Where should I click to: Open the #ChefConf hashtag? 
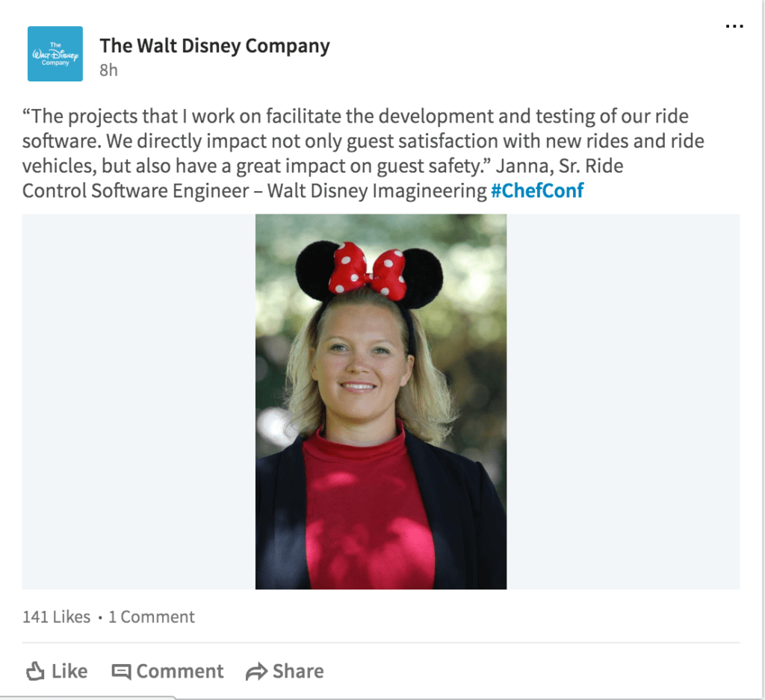click(537, 191)
